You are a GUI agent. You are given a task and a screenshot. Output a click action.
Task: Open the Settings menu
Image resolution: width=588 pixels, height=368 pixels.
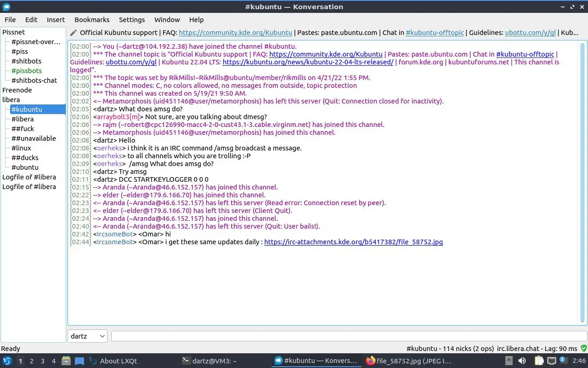(132, 20)
